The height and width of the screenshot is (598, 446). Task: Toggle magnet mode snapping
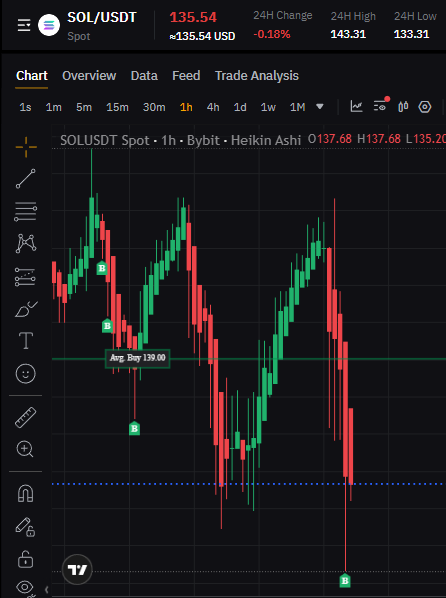(x=26, y=494)
